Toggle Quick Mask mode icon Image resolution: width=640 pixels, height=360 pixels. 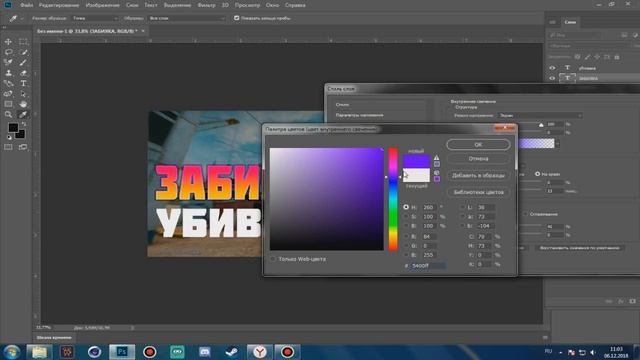8,147
